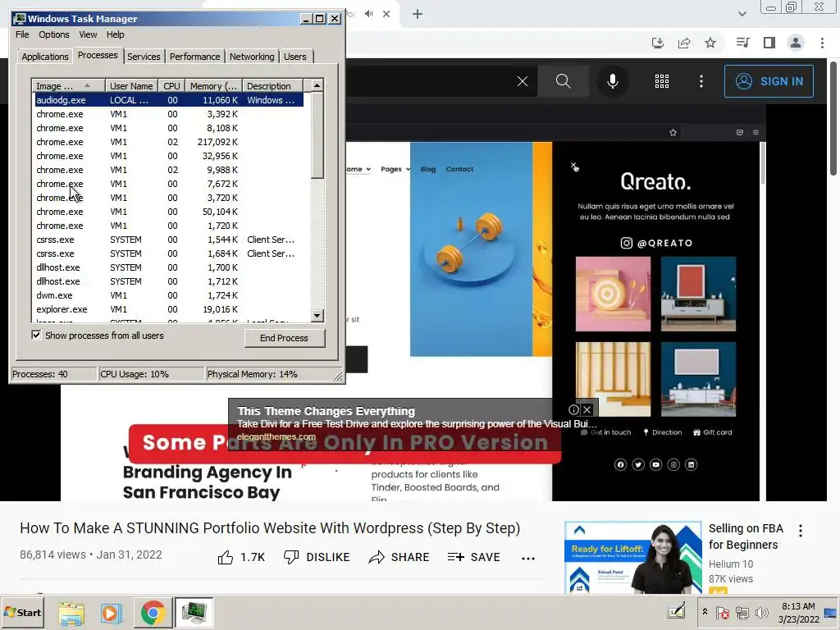Image resolution: width=840 pixels, height=630 pixels.
Task: Open YouTube apps grid icon
Action: pos(662,81)
